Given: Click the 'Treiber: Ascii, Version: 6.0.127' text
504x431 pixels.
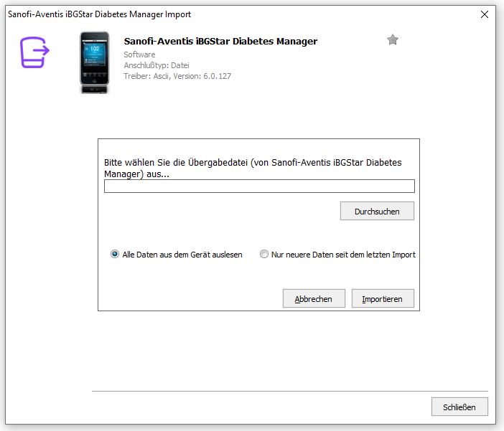Looking at the screenshot, I should (x=177, y=77).
